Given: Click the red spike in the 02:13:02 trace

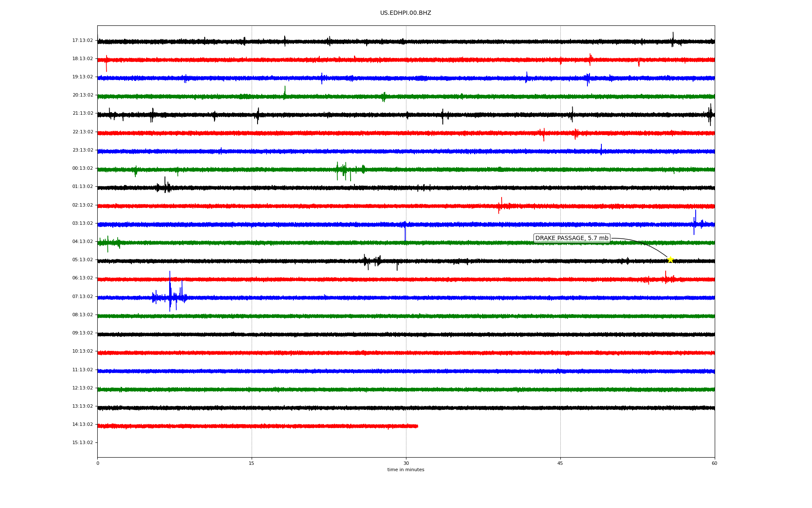Looking at the screenshot, I should coord(501,205).
